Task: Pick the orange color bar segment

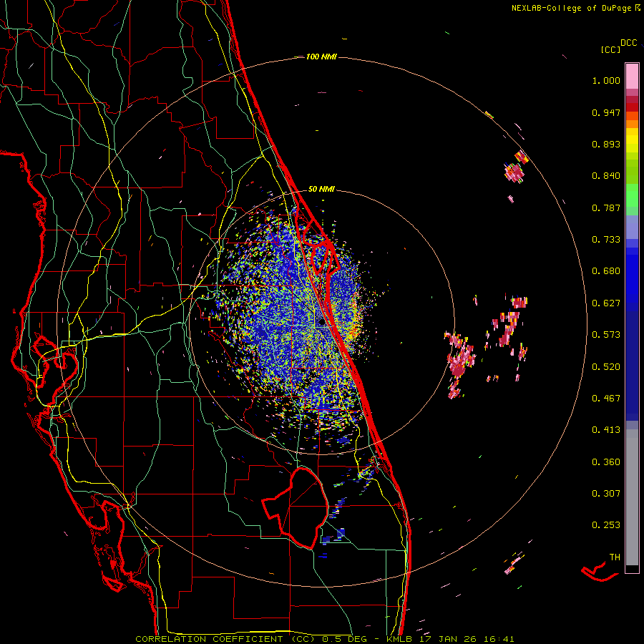Action: [x=632, y=124]
